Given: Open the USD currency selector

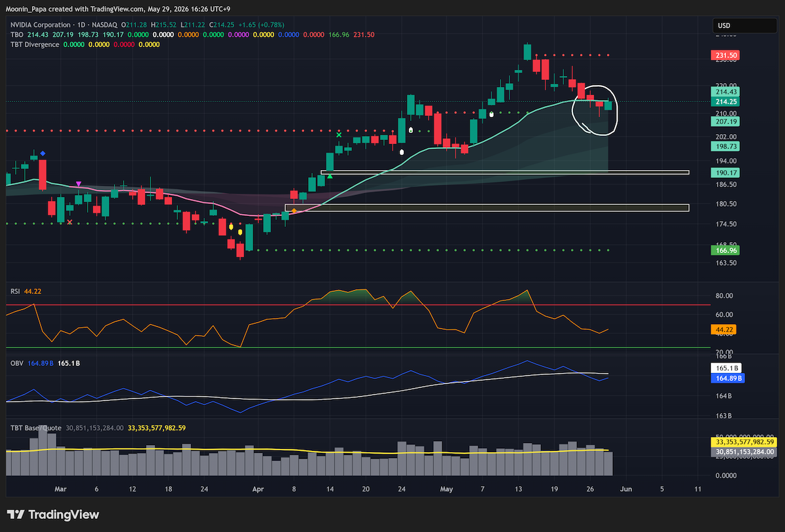Looking at the screenshot, I should [x=744, y=26].
